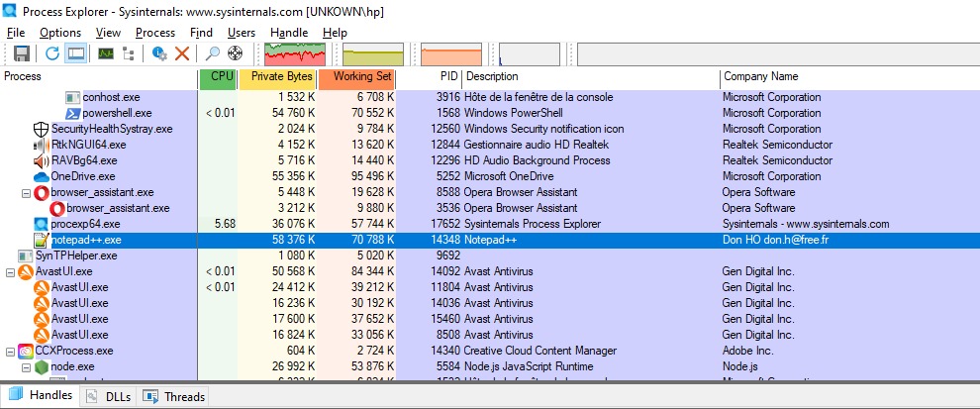Click Avast icon of AvastUI.exe PID 14092

coord(25,272)
